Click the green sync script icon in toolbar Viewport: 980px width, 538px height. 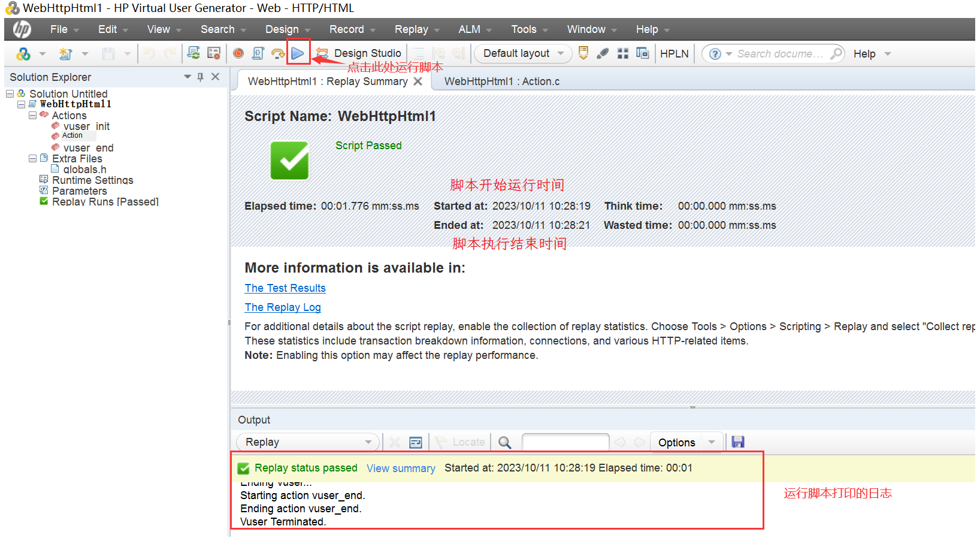[193, 53]
